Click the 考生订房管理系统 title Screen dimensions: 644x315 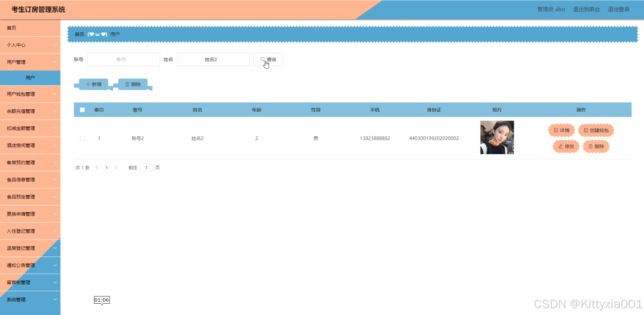click(38, 10)
